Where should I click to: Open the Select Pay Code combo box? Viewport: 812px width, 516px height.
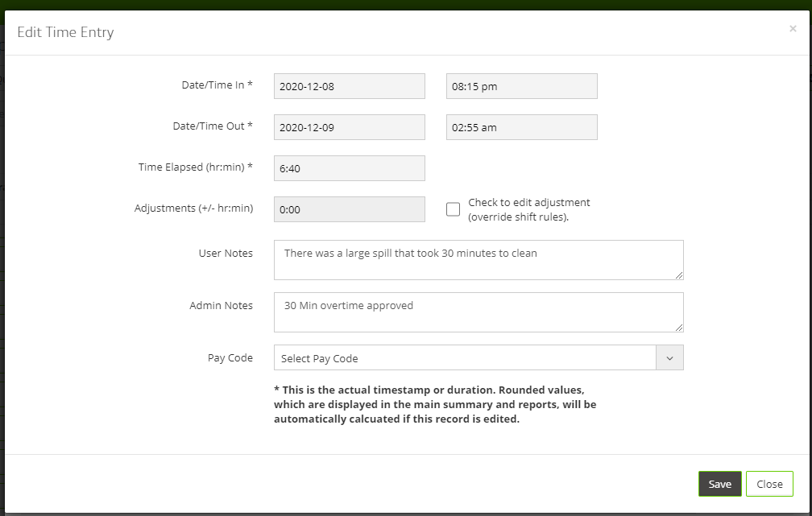point(466,357)
